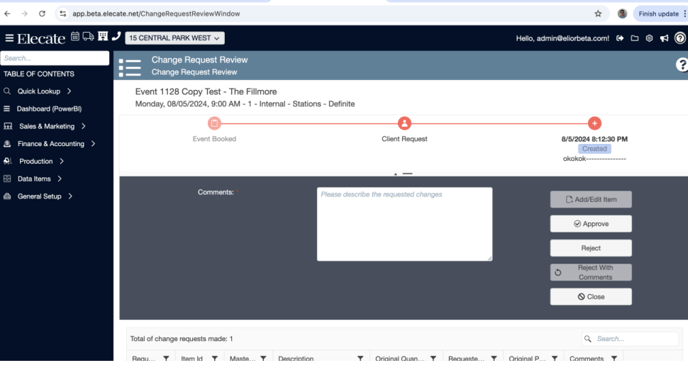Viewport: 688px width, 375px height.
Task: Click the delivery truck icon in navbar
Action: pyautogui.click(x=88, y=36)
